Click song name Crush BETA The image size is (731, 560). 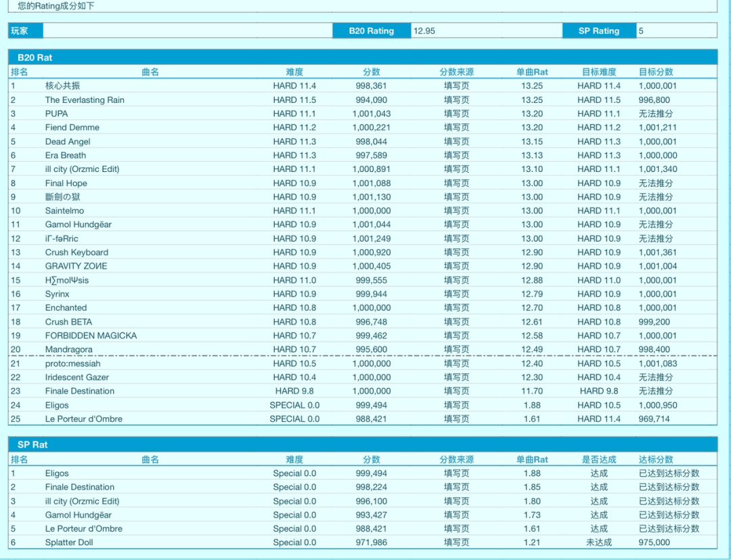pos(68,322)
